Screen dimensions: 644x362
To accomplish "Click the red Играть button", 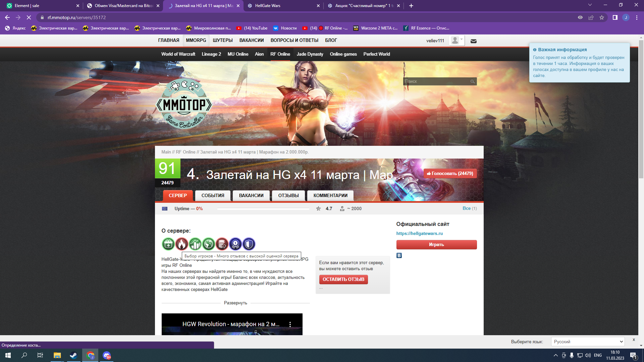I will (x=436, y=245).
